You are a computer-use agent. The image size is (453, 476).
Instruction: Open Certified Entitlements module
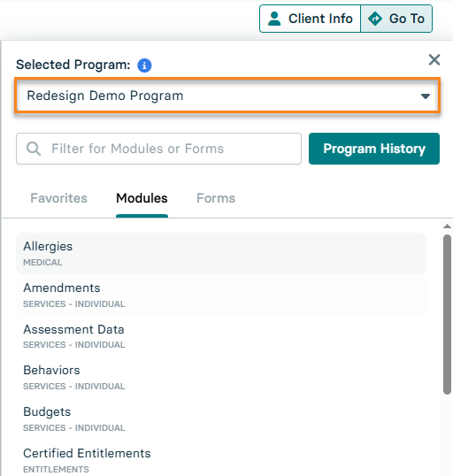pos(221,460)
